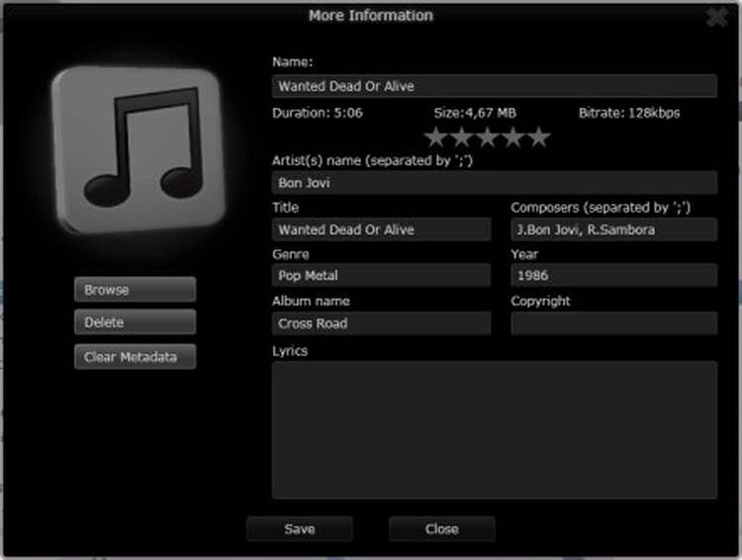Click the Album name label

[311, 301]
